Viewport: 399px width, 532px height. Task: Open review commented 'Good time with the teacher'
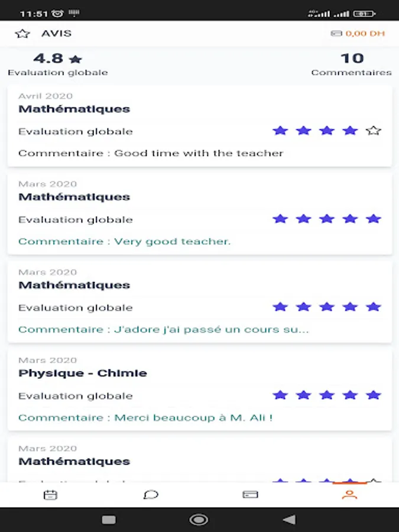click(151, 153)
